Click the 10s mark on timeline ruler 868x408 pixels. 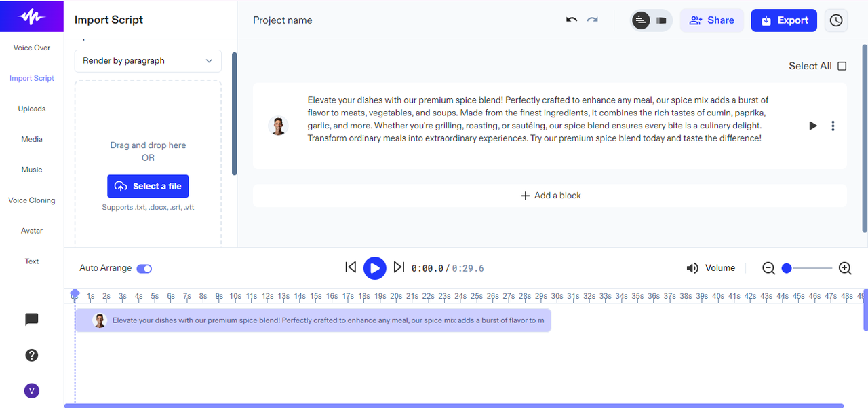(235, 296)
